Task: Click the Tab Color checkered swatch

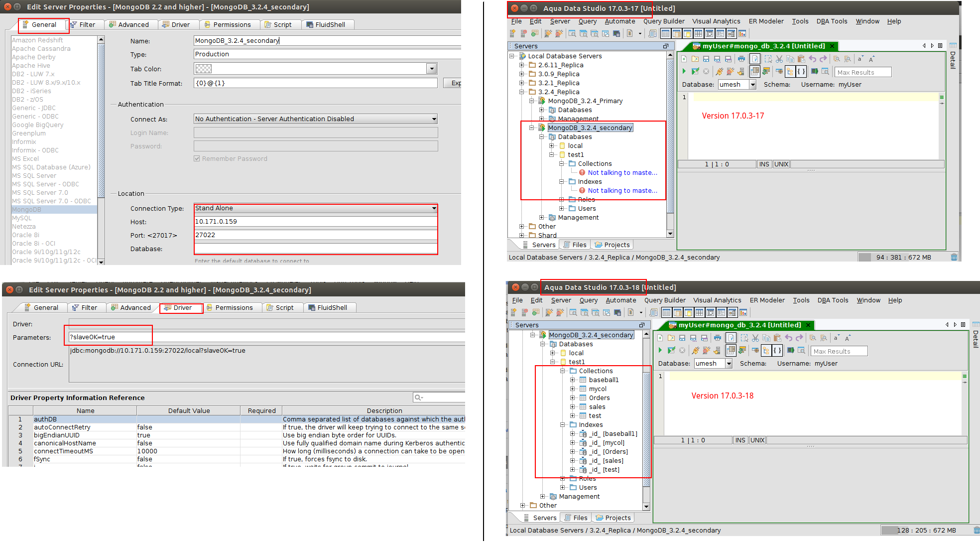Action: [x=203, y=69]
